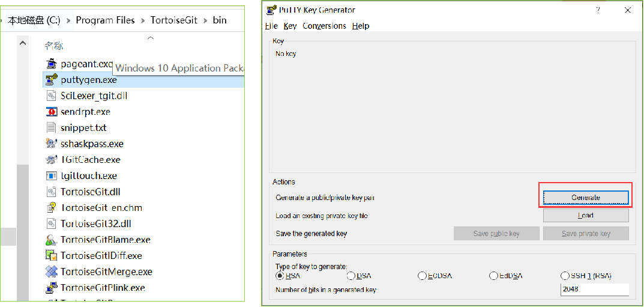644x307 pixels.
Task: Click the TortoiseGitMerge.exe icon
Action: 51,272
